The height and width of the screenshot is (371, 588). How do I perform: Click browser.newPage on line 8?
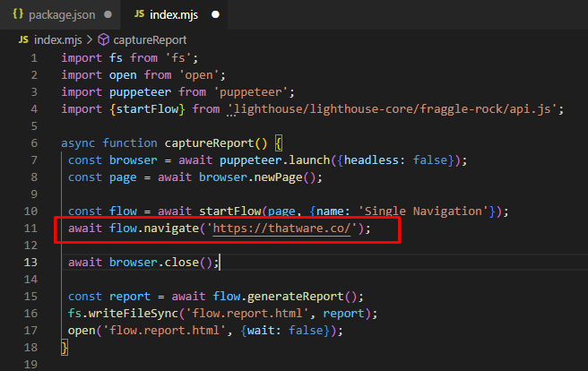250,177
